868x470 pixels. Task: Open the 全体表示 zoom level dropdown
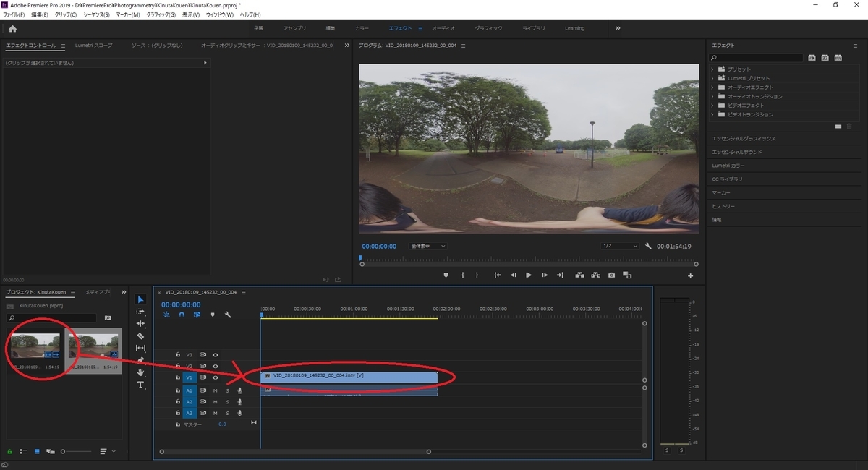click(427, 246)
